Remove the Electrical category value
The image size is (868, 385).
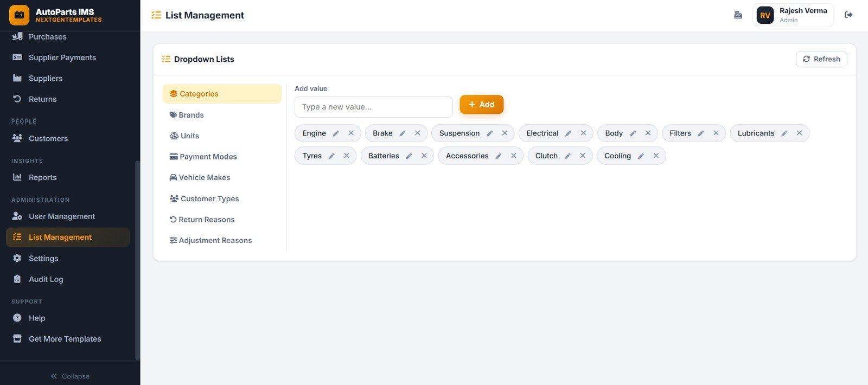(583, 133)
